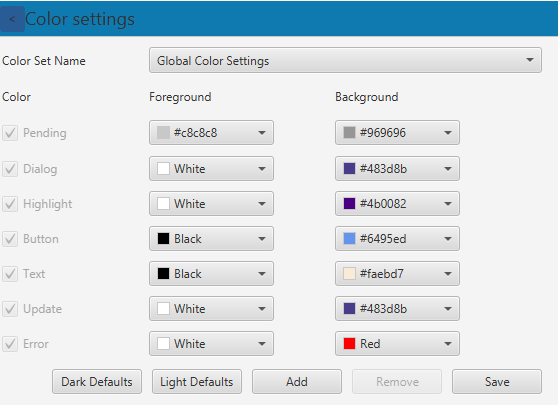Toggle the Button color checkbox
This screenshot has width=558, height=405.
pos(10,239)
